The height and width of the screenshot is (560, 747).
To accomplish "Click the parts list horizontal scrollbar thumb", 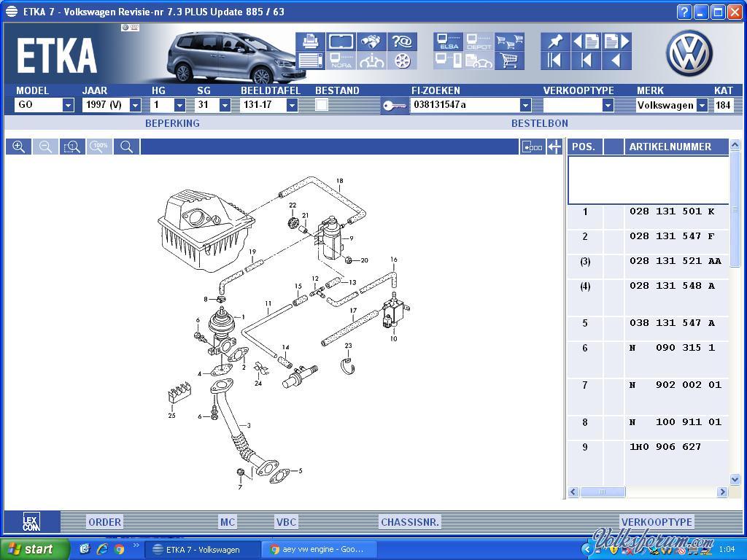I will (603, 491).
